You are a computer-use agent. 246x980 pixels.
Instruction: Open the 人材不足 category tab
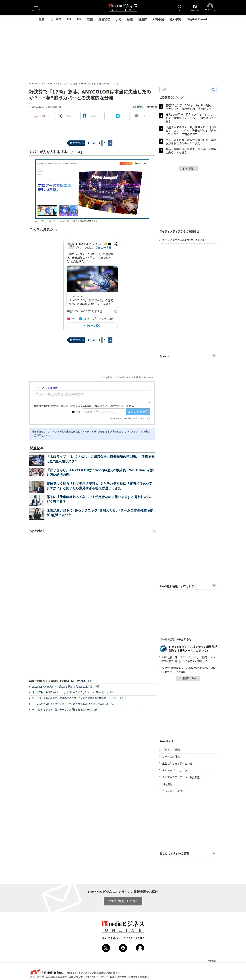pos(158,19)
